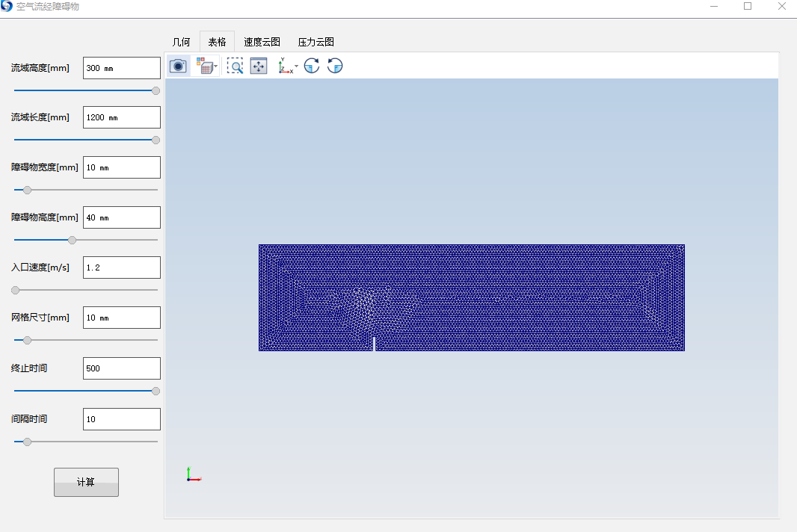Click the app logo in title bar
797x532 pixels.
click(x=7, y=7)
